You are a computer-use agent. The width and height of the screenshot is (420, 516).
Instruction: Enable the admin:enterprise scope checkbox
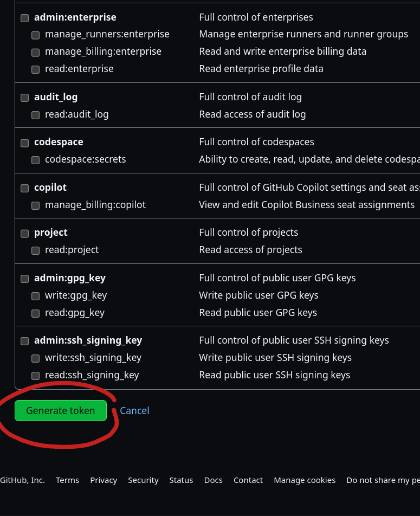pyautogui.click(x=24, y=18)
